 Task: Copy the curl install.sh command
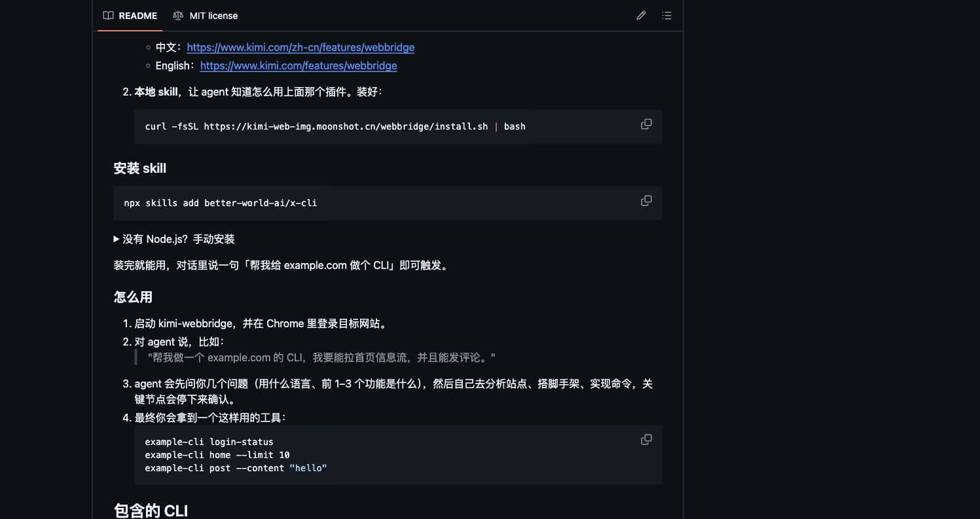coord(646,124)
